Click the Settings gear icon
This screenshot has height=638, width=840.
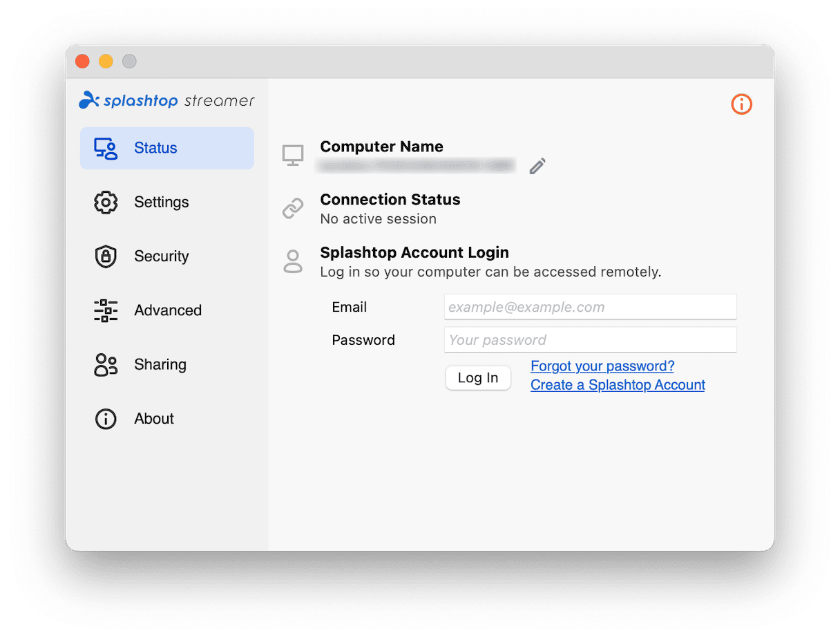click(x=106, y=203)
